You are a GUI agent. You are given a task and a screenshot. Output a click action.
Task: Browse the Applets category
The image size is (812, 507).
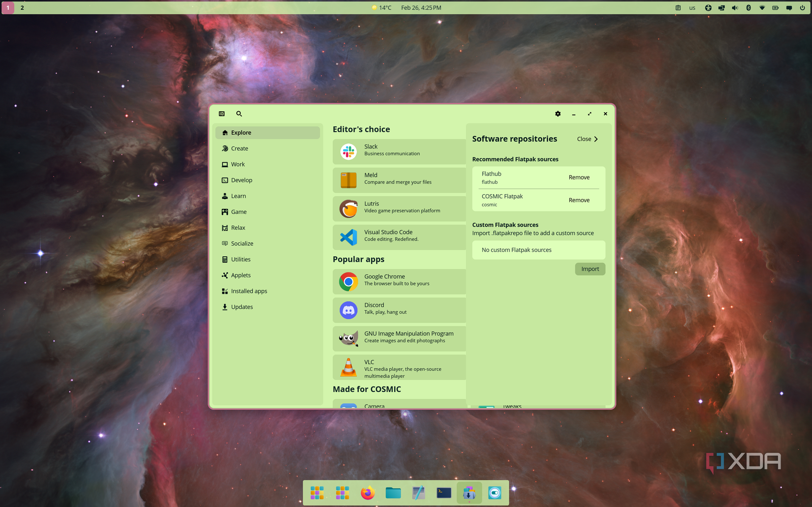pos(241,275)
